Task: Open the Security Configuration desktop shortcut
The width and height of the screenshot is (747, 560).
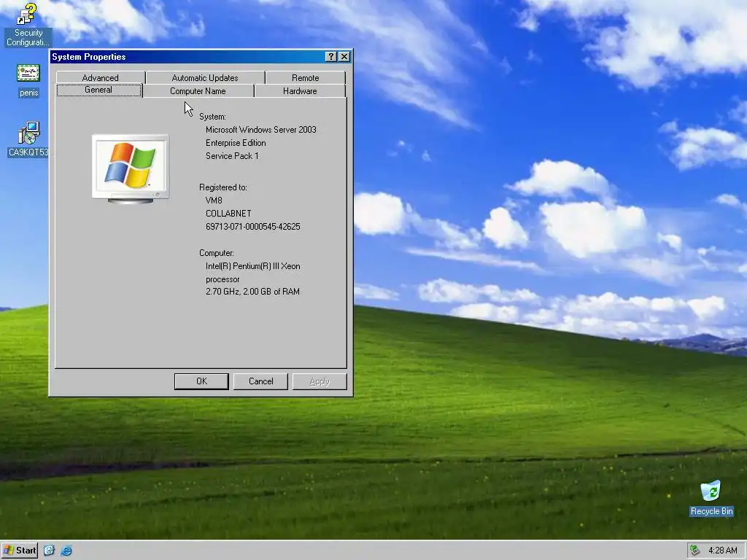Action: pyautogui.click(x=28, y=25)
